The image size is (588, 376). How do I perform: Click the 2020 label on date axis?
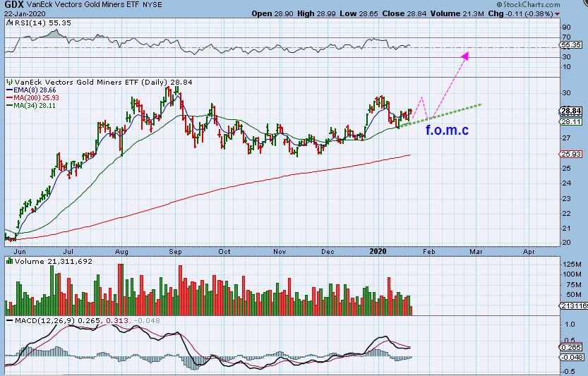(x=378, y=252)
